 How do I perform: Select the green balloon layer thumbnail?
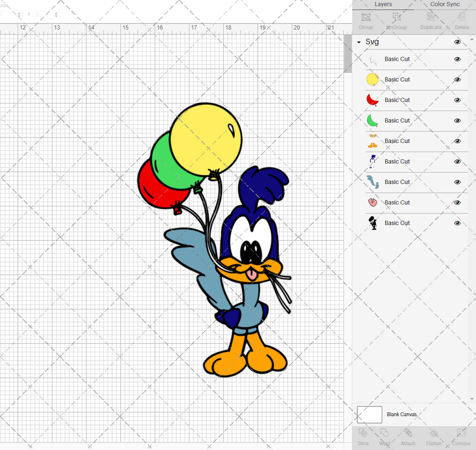(372, 120)
